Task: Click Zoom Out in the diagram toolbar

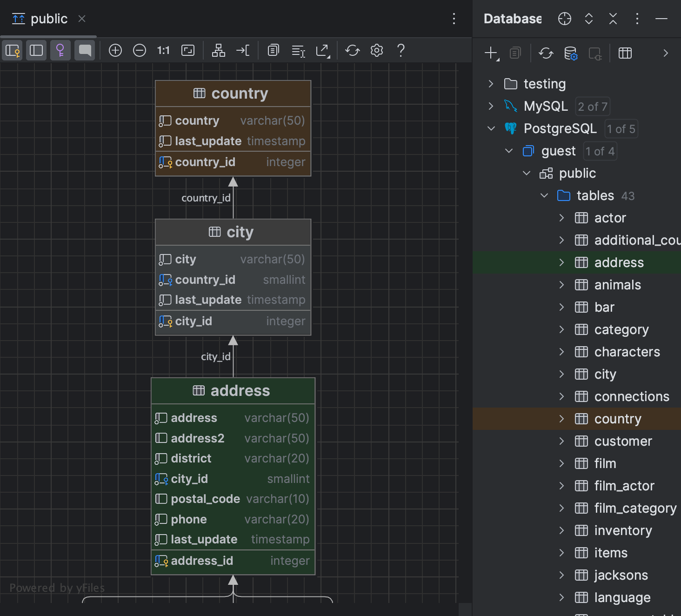Action: 139,50
